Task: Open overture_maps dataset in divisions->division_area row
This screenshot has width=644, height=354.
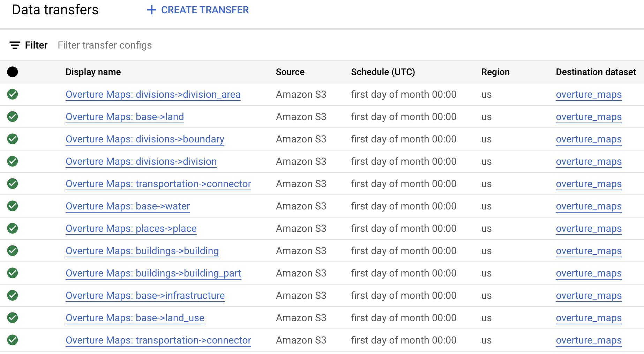Action: pyautogui.click(x=589, y=95)
